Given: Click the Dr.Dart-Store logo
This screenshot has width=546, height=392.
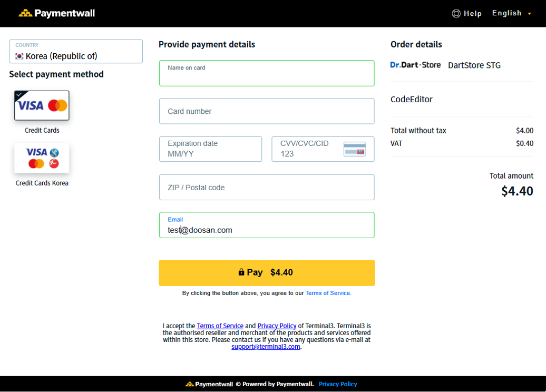Looking at the screenshot, I should (415, 65).
